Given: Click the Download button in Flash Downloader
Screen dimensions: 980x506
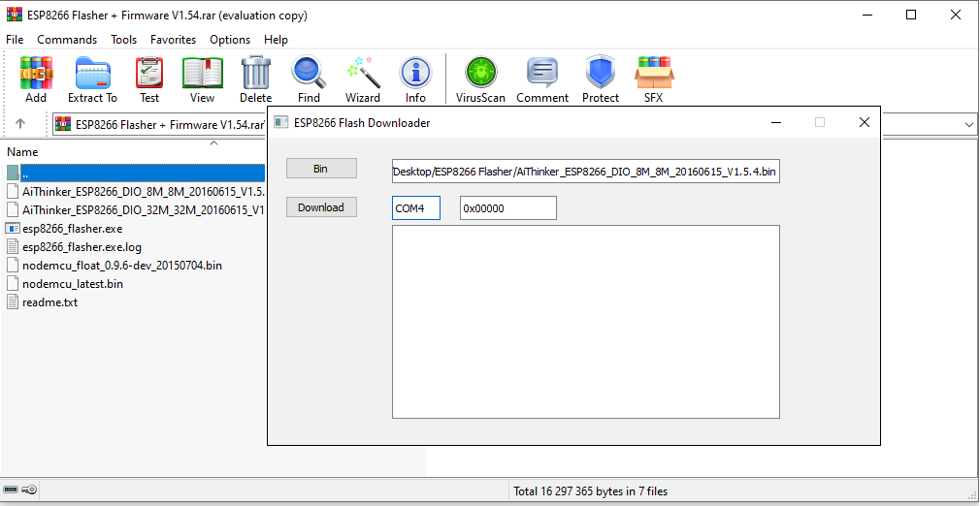Looking at the screenshot, I should click(321, 207).
